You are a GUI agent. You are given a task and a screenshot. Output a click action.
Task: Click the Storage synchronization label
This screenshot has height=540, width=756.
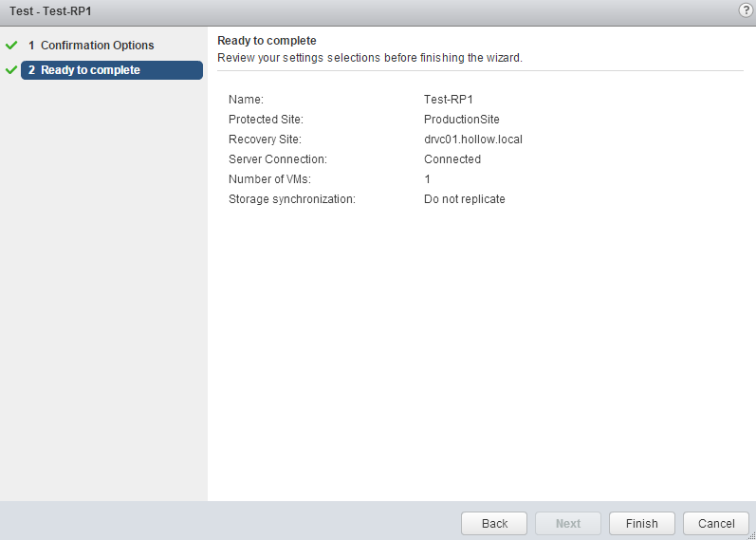click(291, 199)
